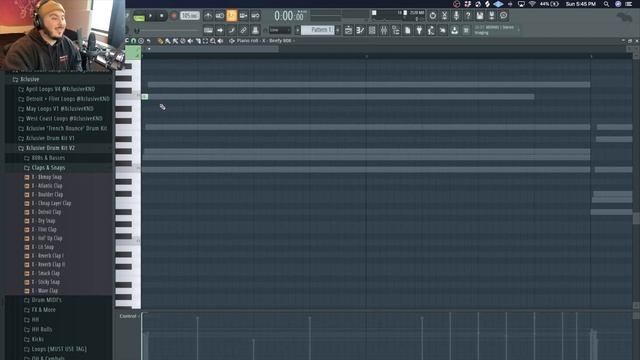Click the close all windows icon
Screen dimensions: 640x360
click(443, 30)
